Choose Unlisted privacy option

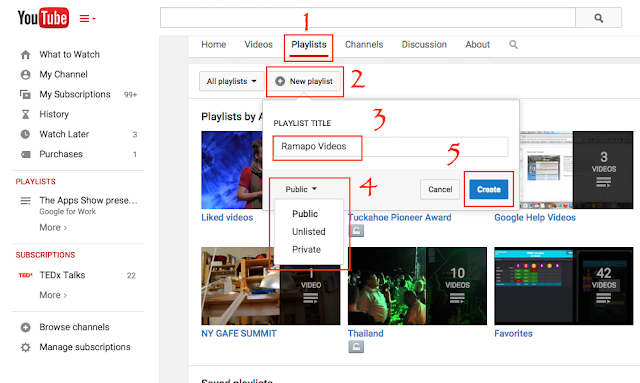(309, 232)
